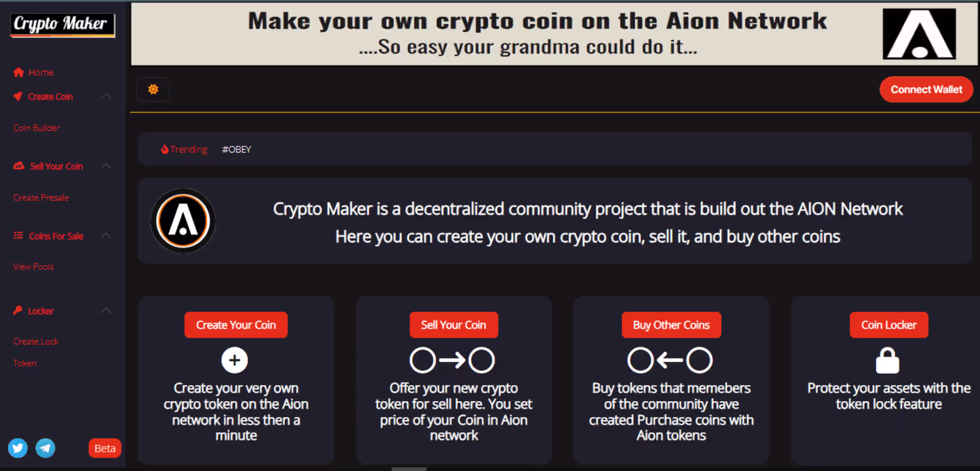Collapse the Sell Your Coin chevron

(x=106, y=167)
